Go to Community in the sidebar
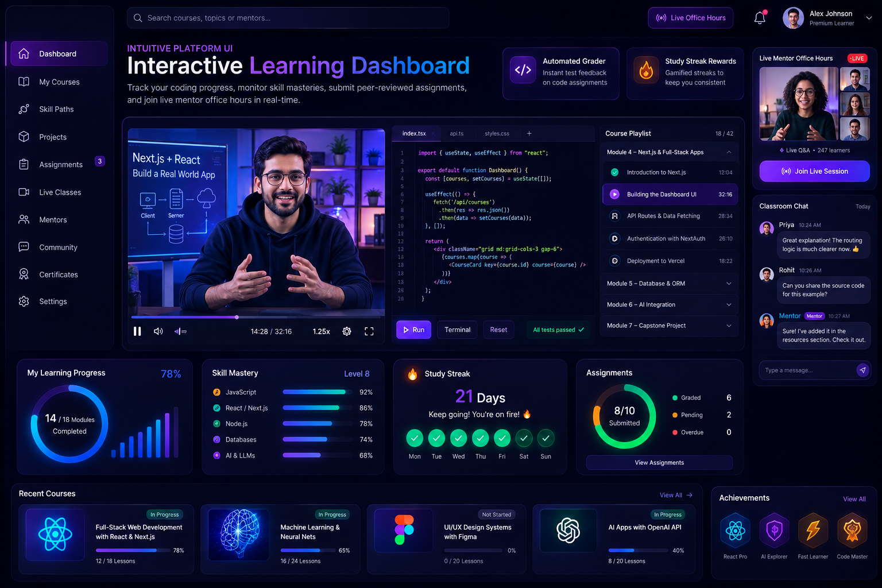Viewport: 882px width, 588px height. (x=57, y=247)
